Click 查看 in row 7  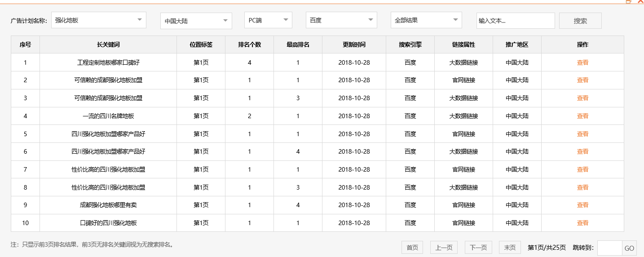pyautogui.click(x=582, y=169)
